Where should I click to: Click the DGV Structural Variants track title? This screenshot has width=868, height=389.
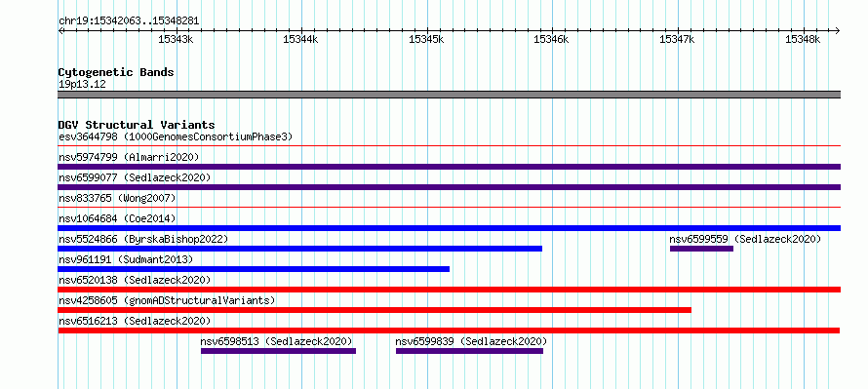[x=137, y=125]
